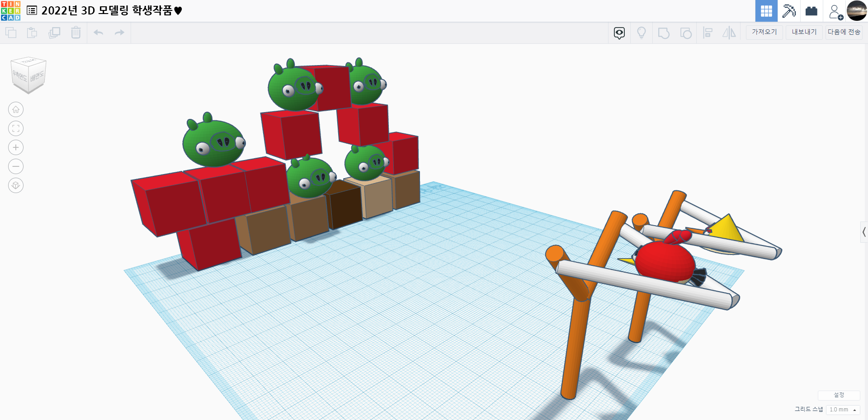This screenshot has height=420, width=868.
Task: Zoom in with plus button
Action: [16, 147]
